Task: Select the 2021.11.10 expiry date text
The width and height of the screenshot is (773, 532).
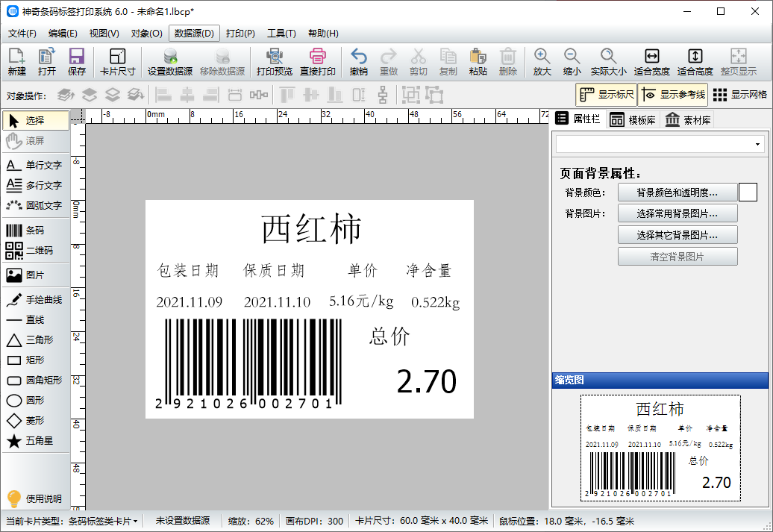Action: pyautogui.click(x=277, y=301)
